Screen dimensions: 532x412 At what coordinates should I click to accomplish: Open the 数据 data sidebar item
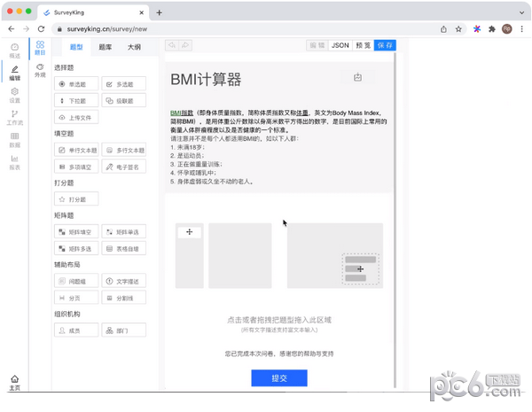point(14,140)
